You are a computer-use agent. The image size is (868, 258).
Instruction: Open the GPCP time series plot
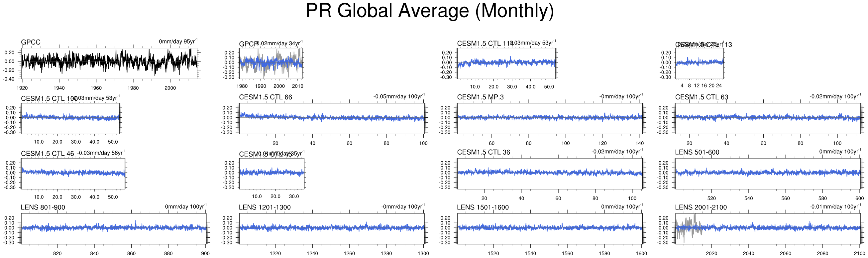click(x=271, y=63)
